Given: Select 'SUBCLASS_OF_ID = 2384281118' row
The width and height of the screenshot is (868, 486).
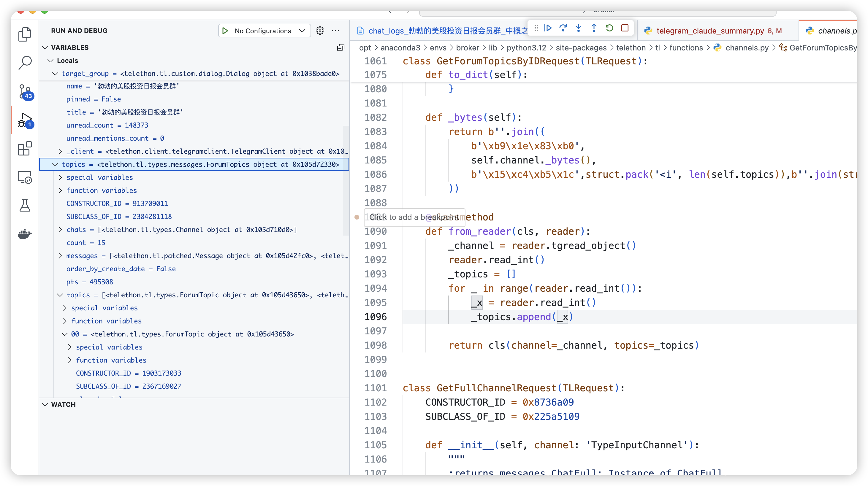Looking at the screenshot, I should pyautogui.click(x=194, y=217).
